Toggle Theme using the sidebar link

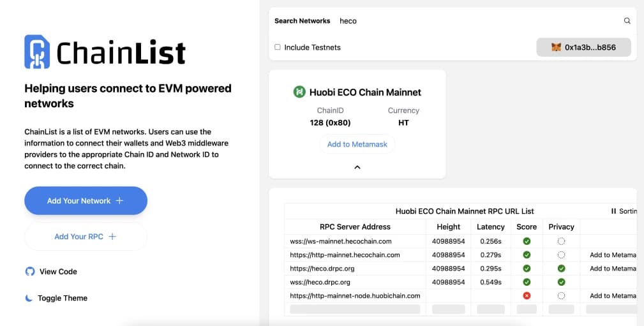coord(62,298)
